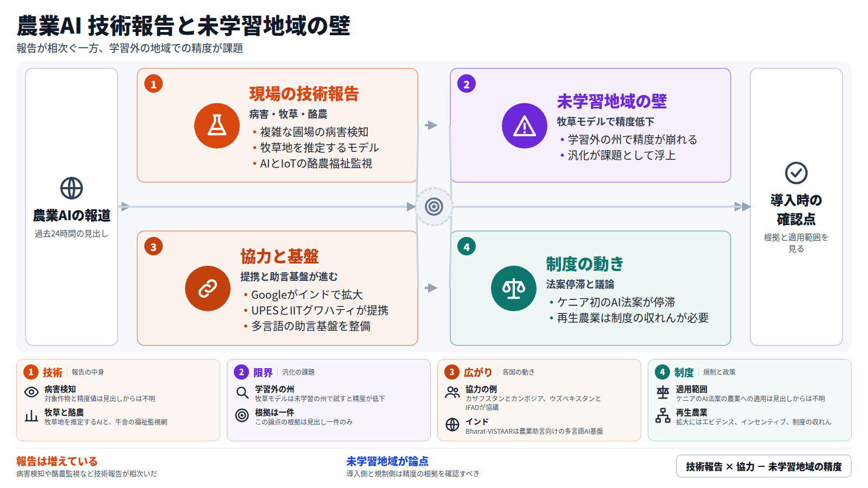
Task: Click the scales icon beside 適用範囲
Action: tap(663, 392)
